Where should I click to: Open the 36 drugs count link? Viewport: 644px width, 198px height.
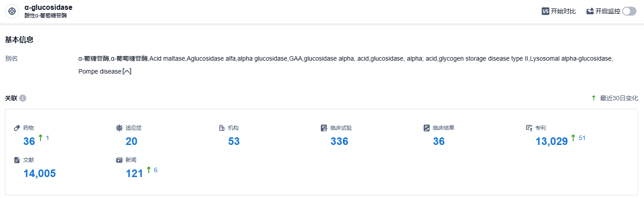click(29, 141)
